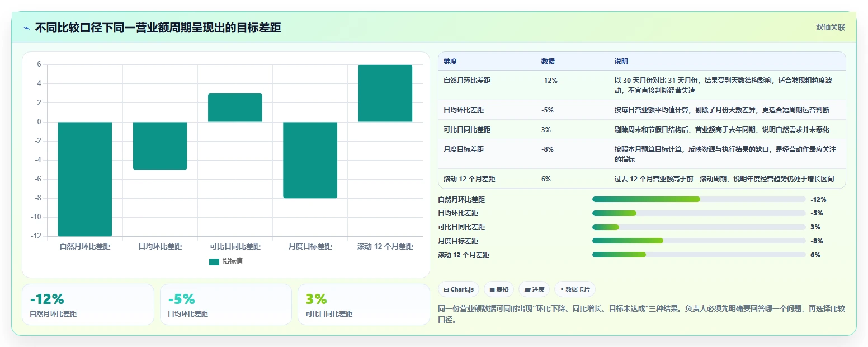The image size is (868, 347).
Task: Click the 自然月环比差距 bar in chart
Action: 85,179
